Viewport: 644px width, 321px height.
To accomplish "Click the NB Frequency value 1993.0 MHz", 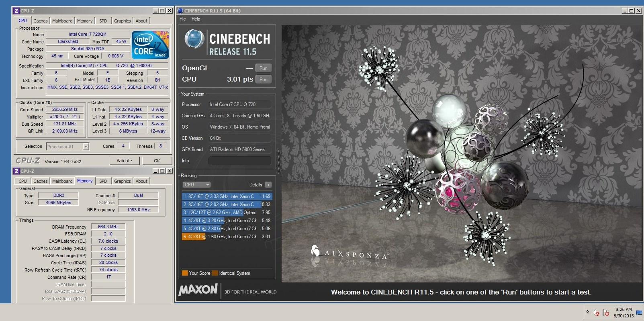I will [139, 210].
